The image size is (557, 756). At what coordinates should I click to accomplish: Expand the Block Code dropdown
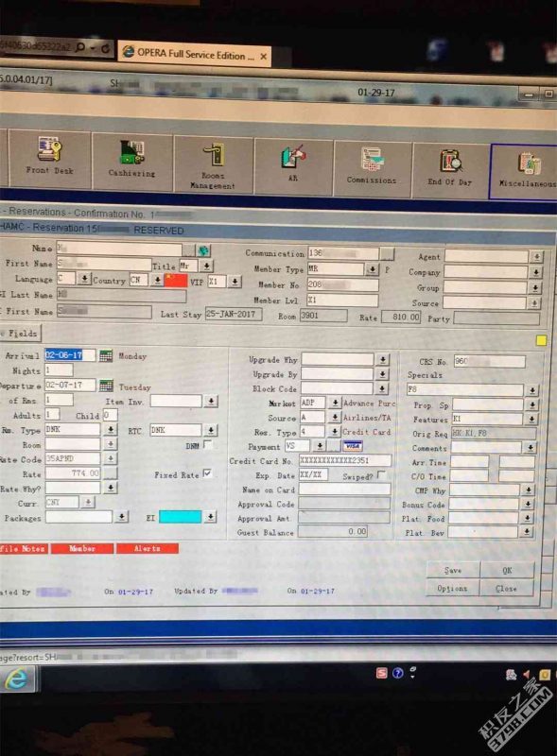tap(382, 388)
